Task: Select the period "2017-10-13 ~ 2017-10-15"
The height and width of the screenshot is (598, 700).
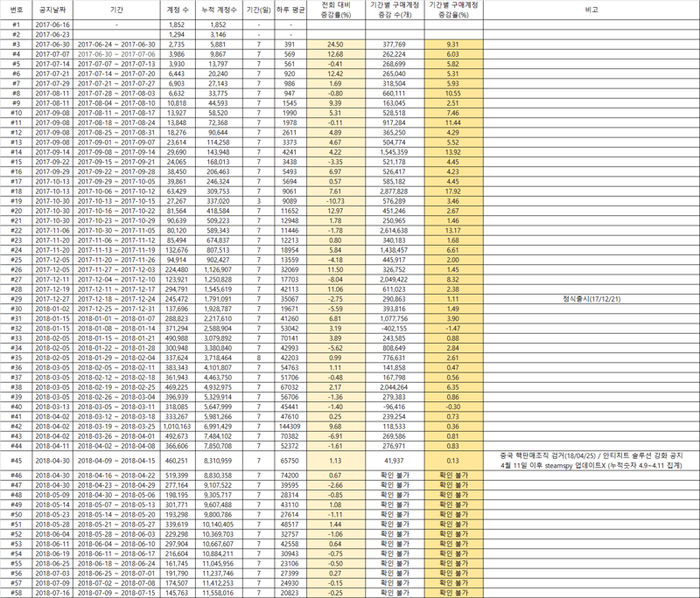Action: [x=116, y=201]
